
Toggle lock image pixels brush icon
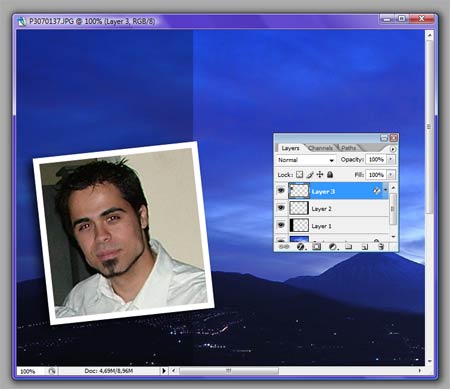tap(310, 174)
